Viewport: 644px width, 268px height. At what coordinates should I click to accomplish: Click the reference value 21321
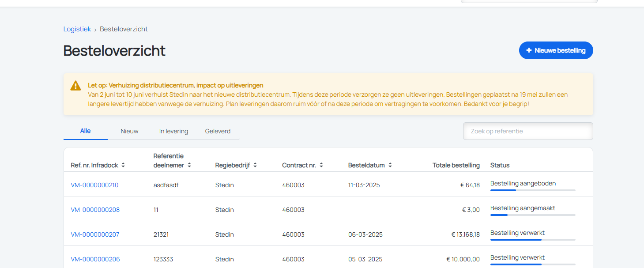pos(161,234)
